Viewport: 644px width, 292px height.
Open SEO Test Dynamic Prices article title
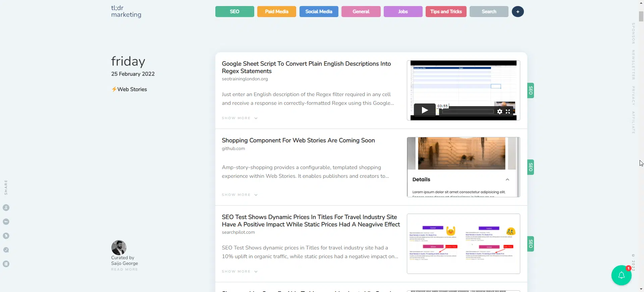coord(311,221)
